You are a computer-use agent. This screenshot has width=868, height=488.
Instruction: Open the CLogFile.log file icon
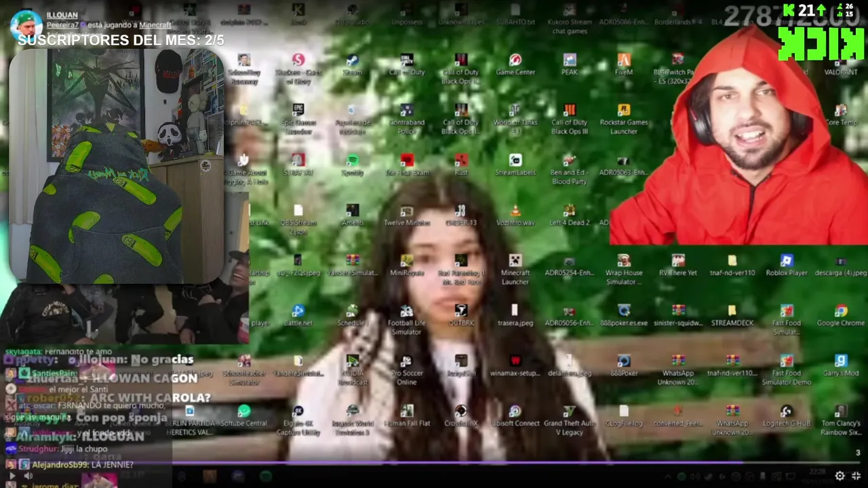pos(624,415)
